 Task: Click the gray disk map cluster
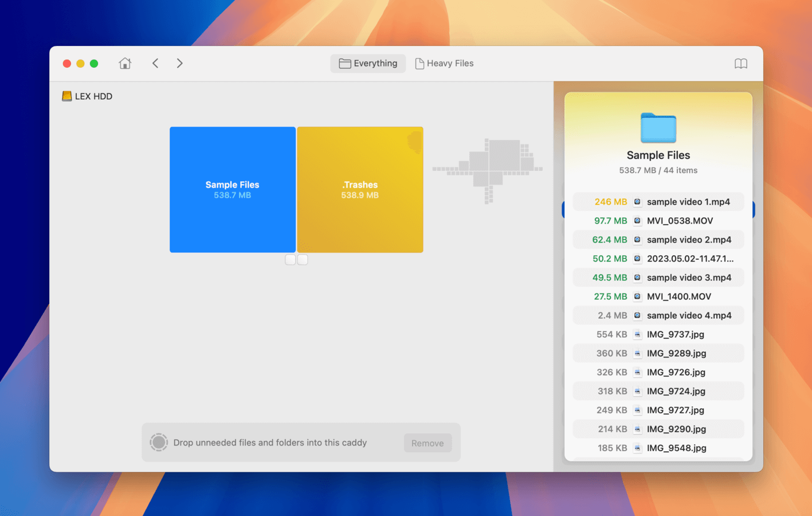(x=488, y=170)
